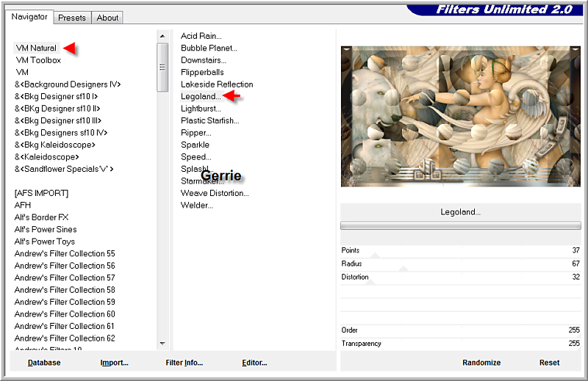Open the Editor... button
The image size is (588, 381).
(254, 363)
